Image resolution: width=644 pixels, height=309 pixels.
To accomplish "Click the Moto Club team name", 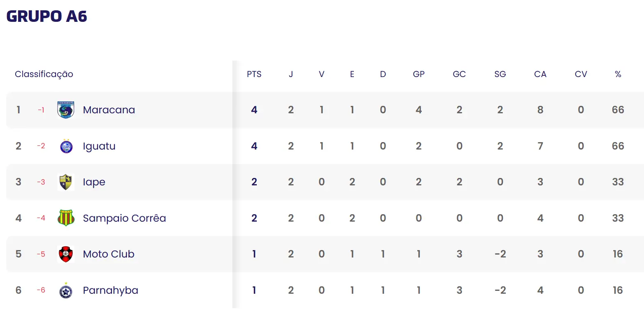I will point(109,254).
